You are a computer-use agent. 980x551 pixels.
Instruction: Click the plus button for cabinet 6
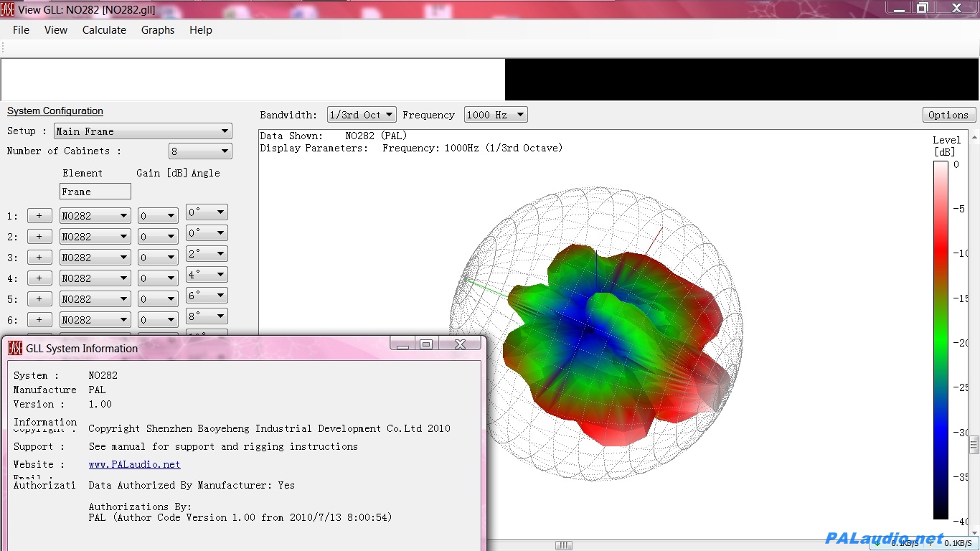point(39,320)
